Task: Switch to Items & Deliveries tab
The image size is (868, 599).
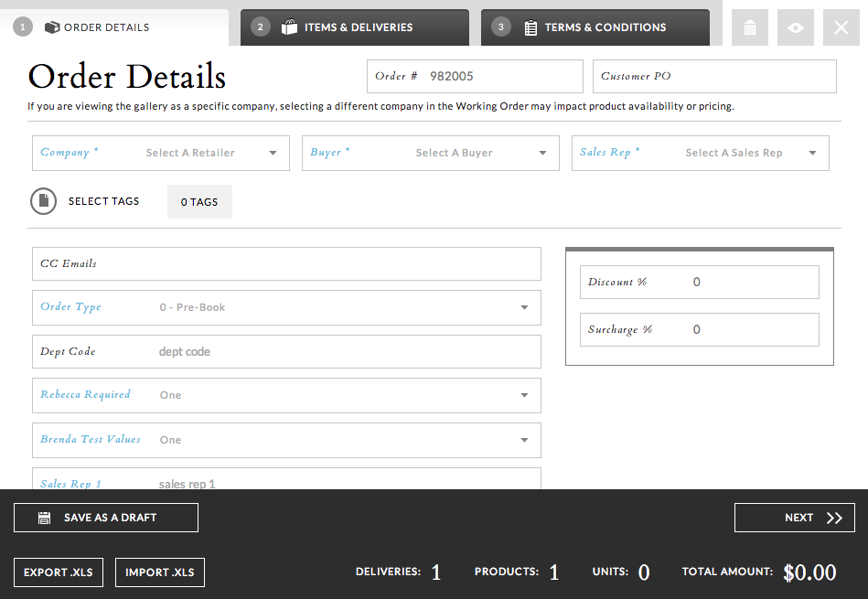Action: (x=354, y=27)
